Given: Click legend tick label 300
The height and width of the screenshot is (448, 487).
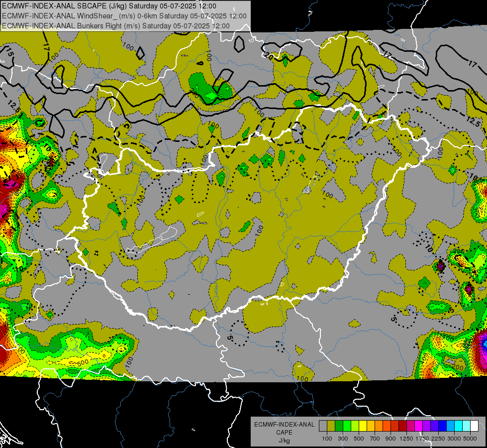Looking at the screenshot, I should (343, 439).
